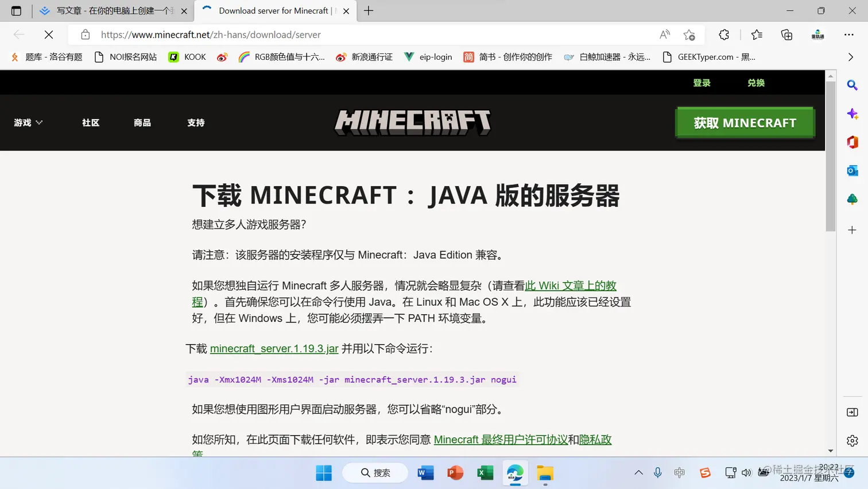Expand the 游戏 dropdown menu

pos(28,122)
